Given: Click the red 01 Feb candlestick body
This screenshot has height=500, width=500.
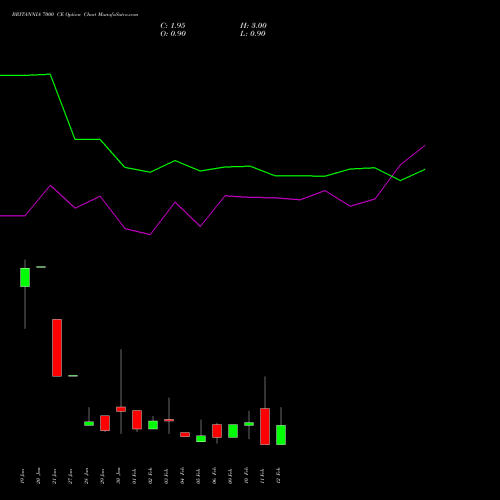Looking at the screenshot, I should tap(137, 420).
